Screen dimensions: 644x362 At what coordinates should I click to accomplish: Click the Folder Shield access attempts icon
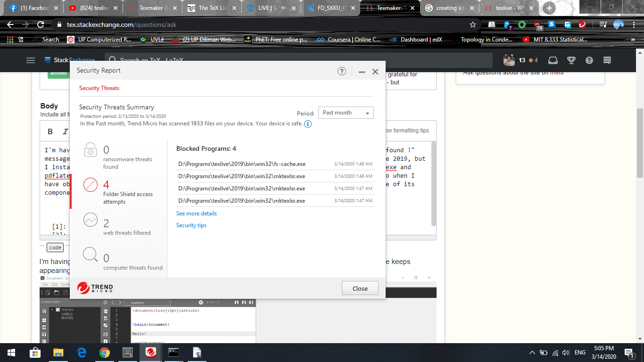90,185
